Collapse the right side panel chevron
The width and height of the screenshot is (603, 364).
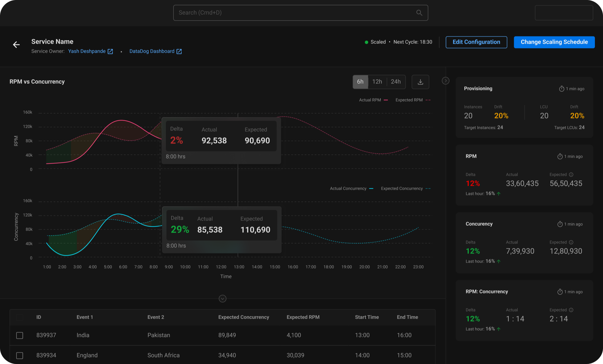click(445, 81)
